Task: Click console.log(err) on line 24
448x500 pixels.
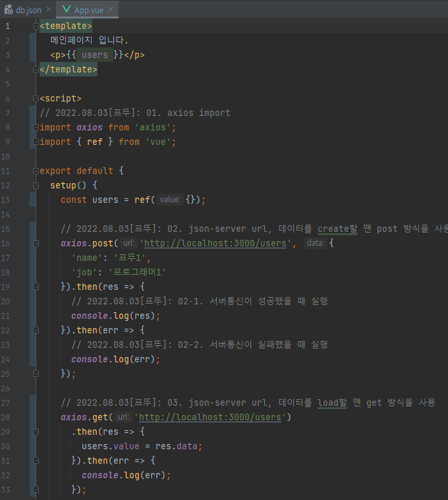Action: 113,359
